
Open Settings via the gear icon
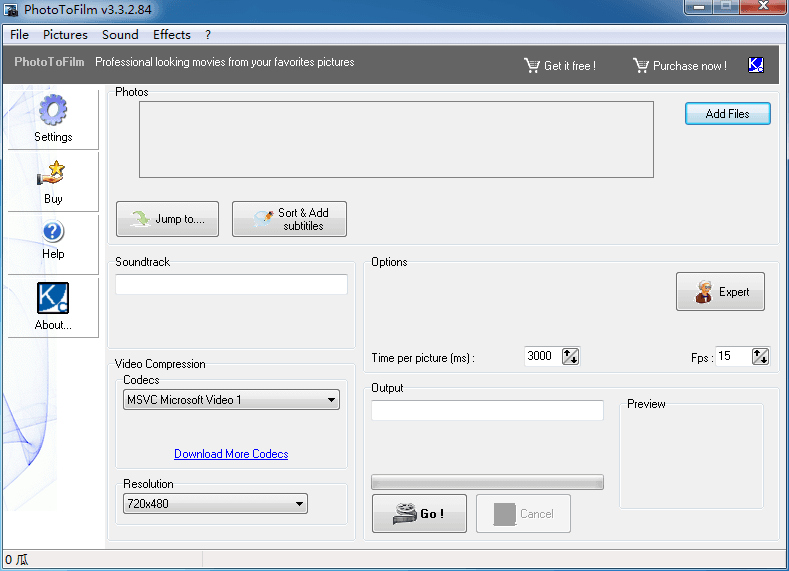tap(53, 110)
